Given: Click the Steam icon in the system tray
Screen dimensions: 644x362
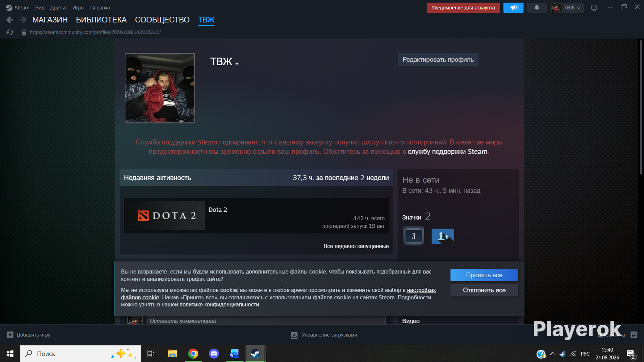Looking at the screenshot, I should click(563, 354).
